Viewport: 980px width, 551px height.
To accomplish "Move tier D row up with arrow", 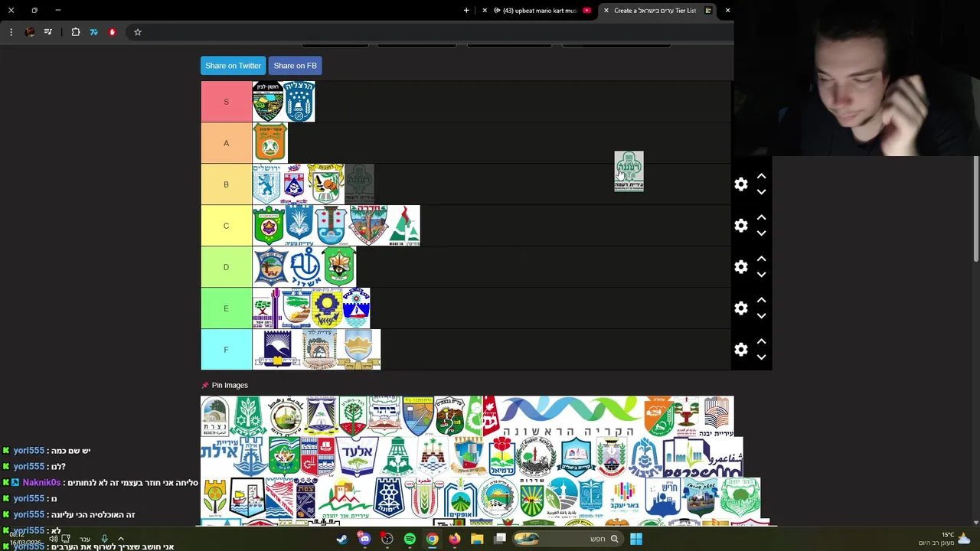I will (761, 259).
